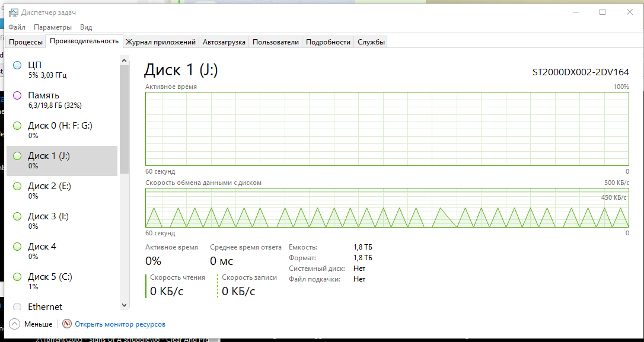Switch to the Процессы tab

coord(25,42)
